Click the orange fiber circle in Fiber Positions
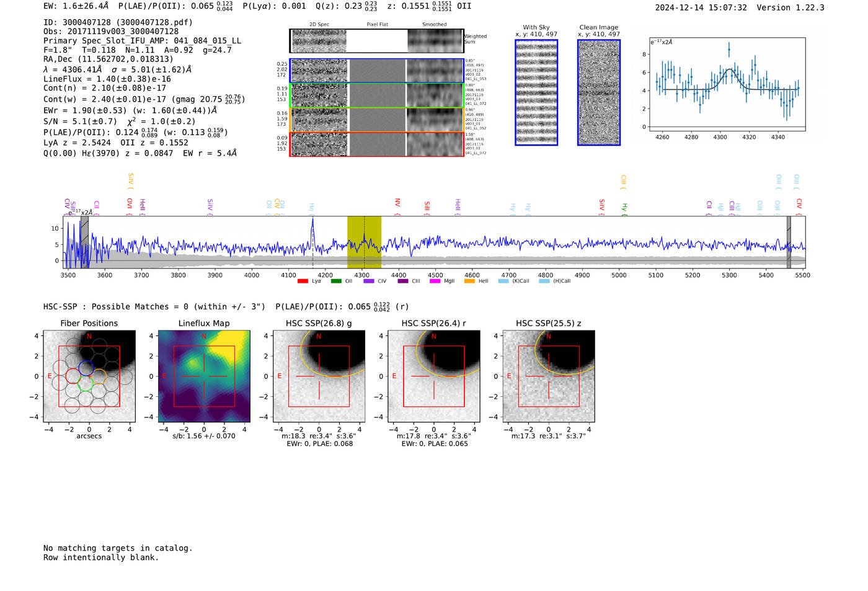Image resolution: width=868 pixels, height=591 pixels. pos(99,376)
